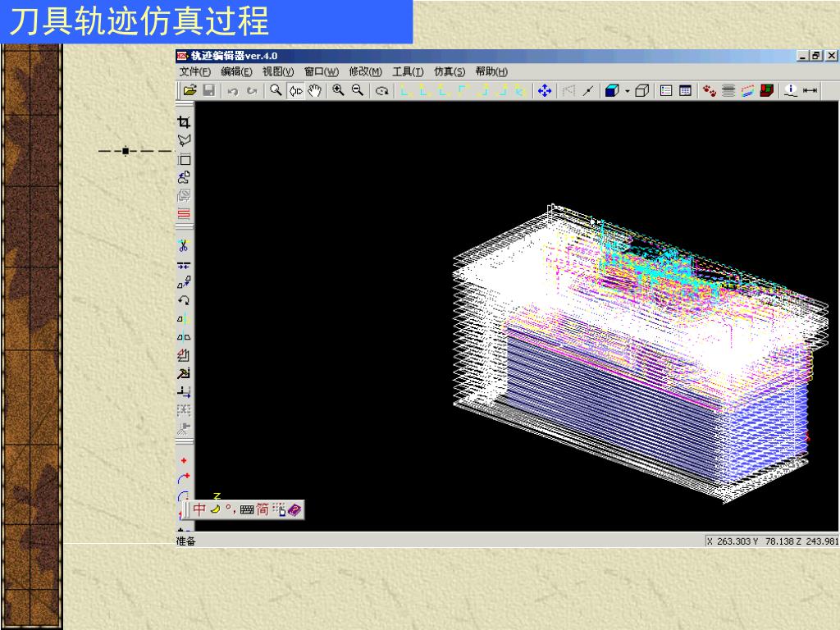Select the scissors cut tool
840x630 pixels.
click(x=184, y=246)
